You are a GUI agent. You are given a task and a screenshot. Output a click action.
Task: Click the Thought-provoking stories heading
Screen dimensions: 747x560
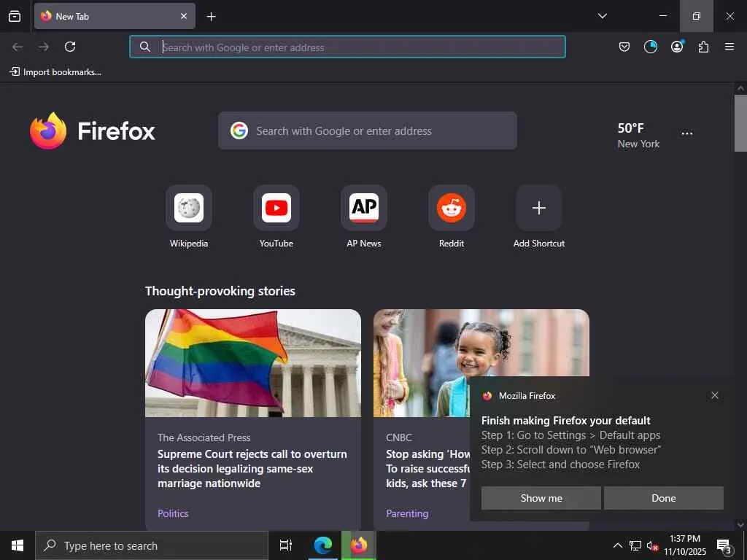(x=220, y=291)
